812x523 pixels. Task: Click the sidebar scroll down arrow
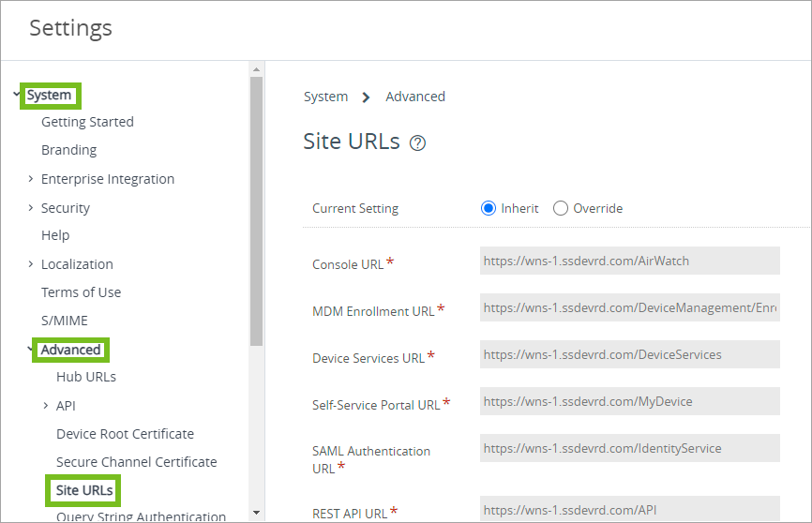coord(256,513)
